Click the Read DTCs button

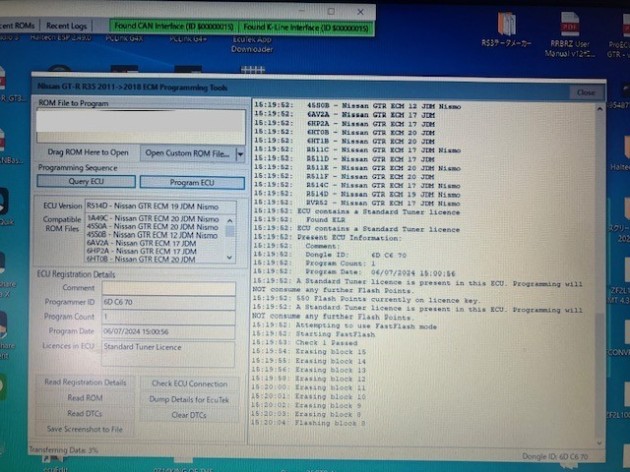click(85, 413)
